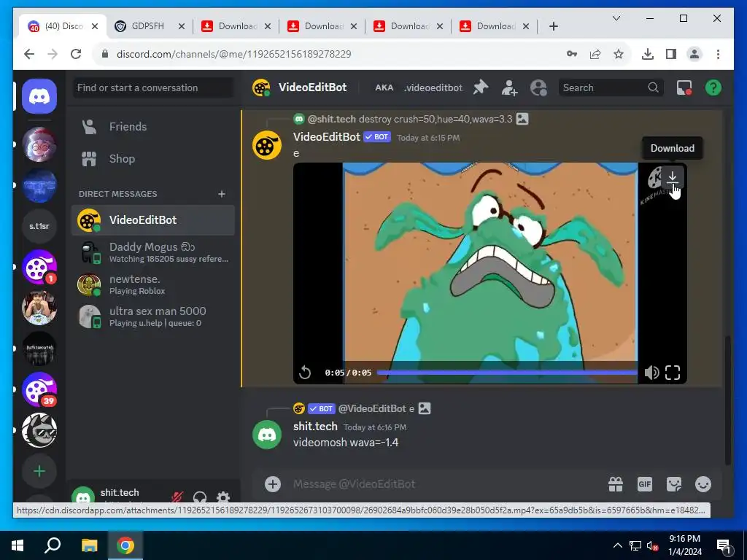Open password manager key icon
The image size is (747, 560).
[x=572, y=54]
